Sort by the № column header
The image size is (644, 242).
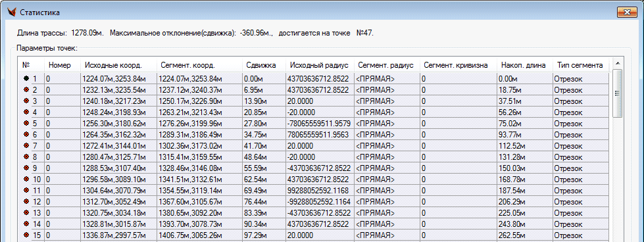[31, 65]
